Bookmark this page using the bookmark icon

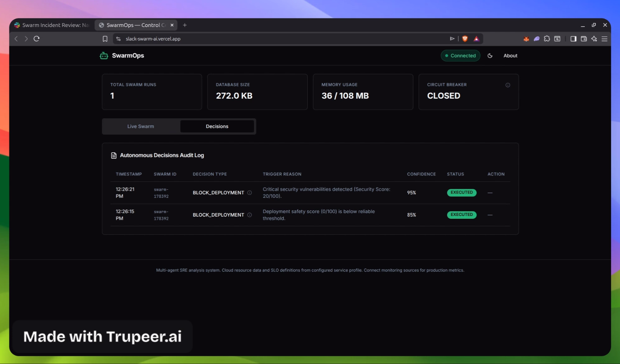(105, 39)
